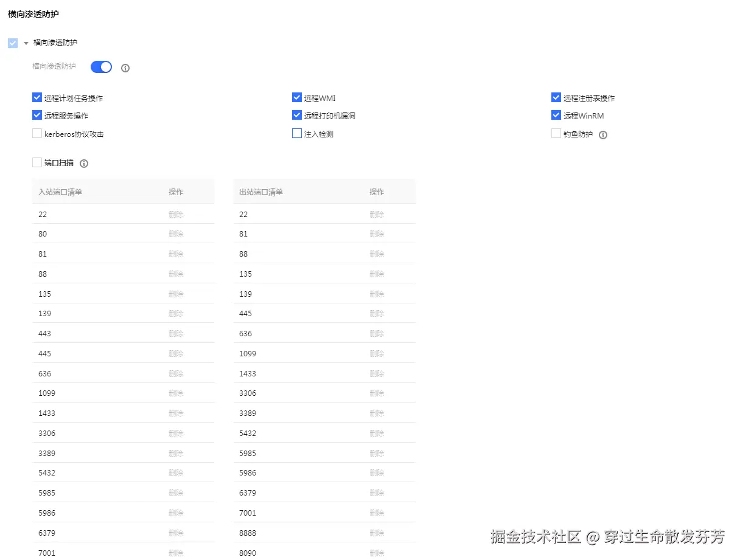Click info icon beside 横向渗透防护 switch
The image size is (740, 560).
[x=125, y=67]
